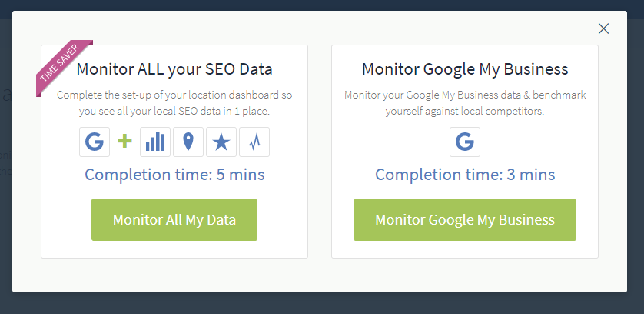Click the blank dialog area beneath the cards

tap(320, 276)
